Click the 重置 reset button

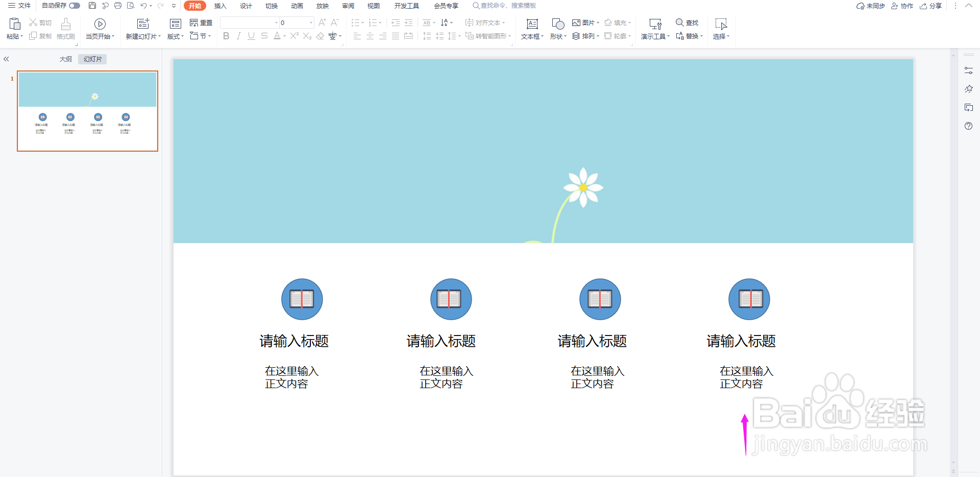(x=201, y=22)
